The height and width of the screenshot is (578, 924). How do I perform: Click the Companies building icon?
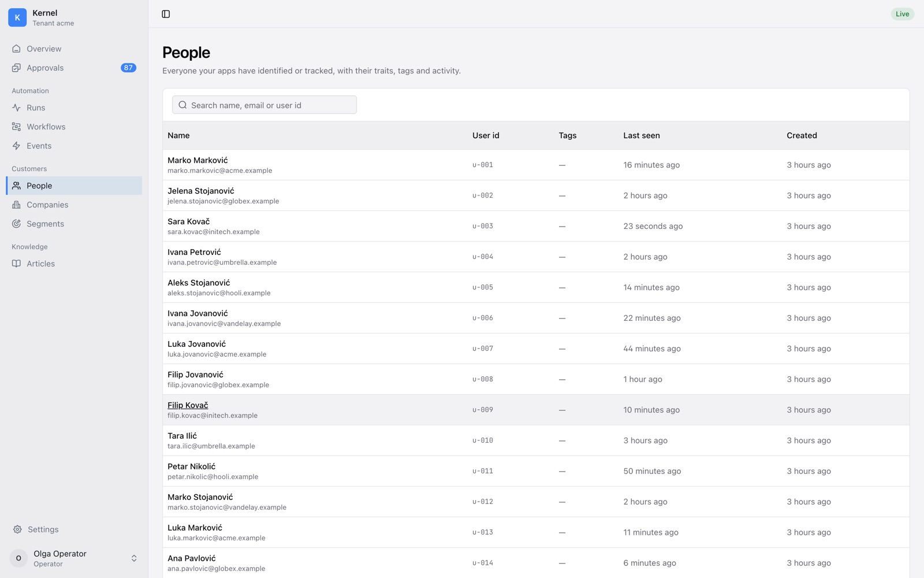16,205
